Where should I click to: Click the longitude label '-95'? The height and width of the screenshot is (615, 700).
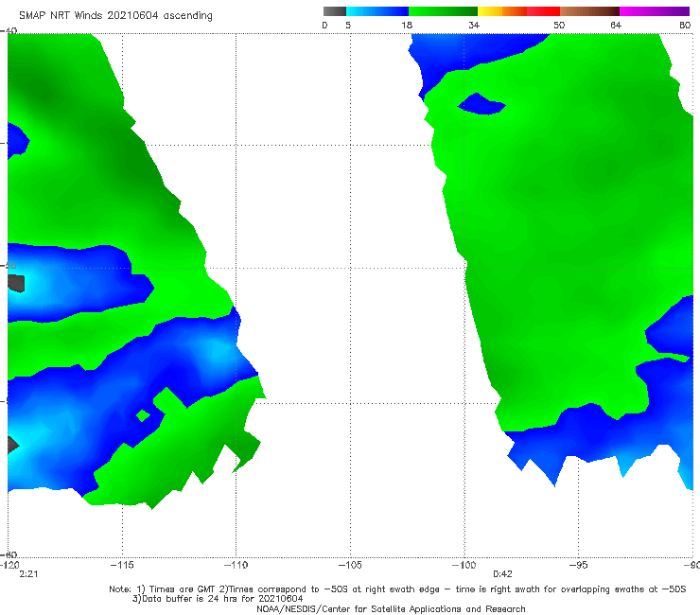[x=578, y=565]
